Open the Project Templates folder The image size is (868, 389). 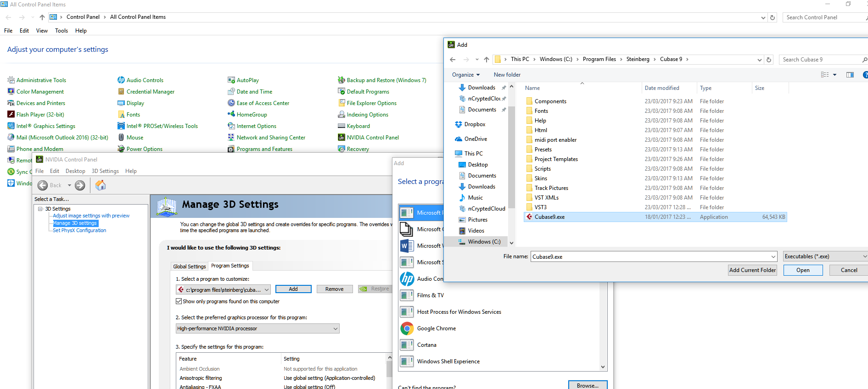(556, 159)
